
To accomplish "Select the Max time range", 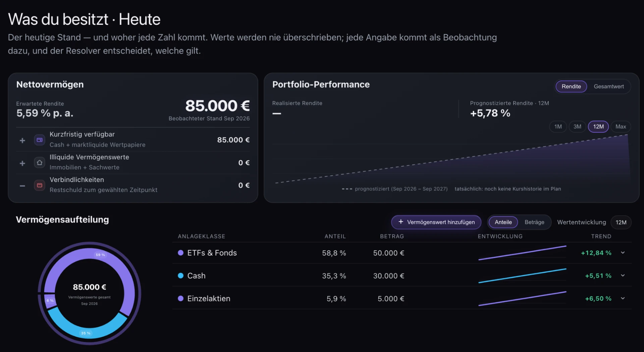I will point(621,127).
